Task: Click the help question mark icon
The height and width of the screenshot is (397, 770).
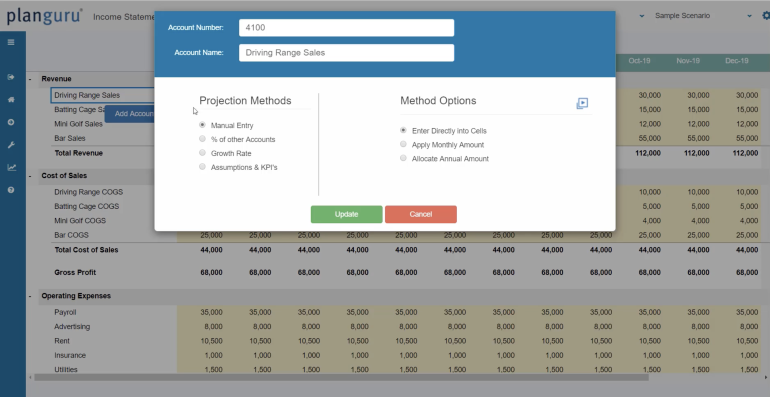Action: click(x=11, y=190)
